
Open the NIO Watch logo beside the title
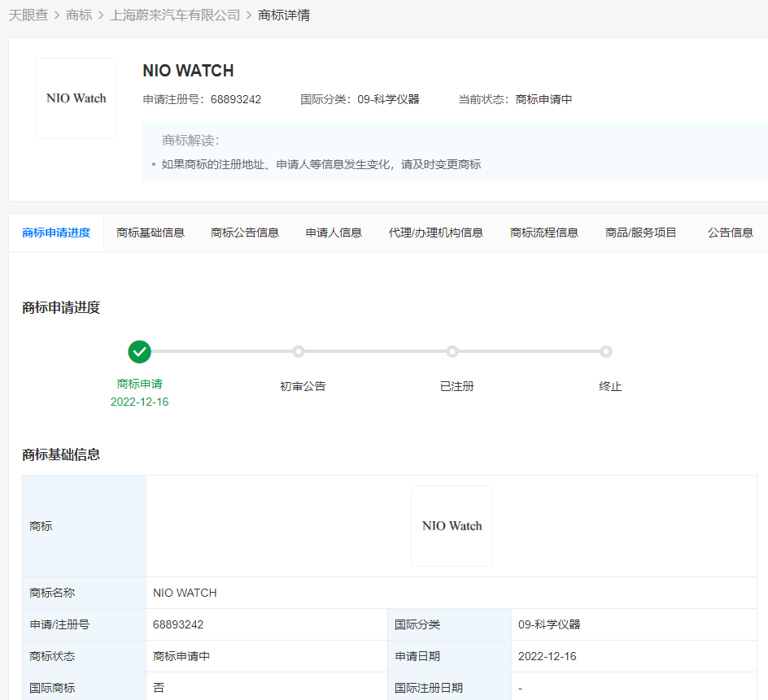[76, 98]
